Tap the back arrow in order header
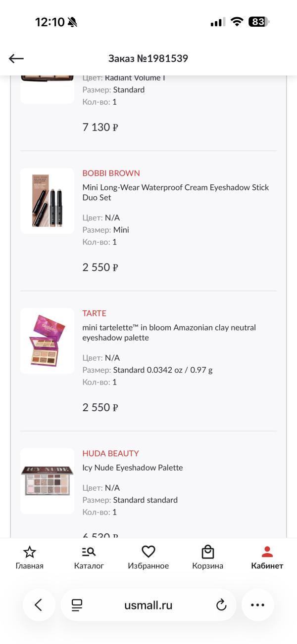Screen dimensions: 297x644 16,59
